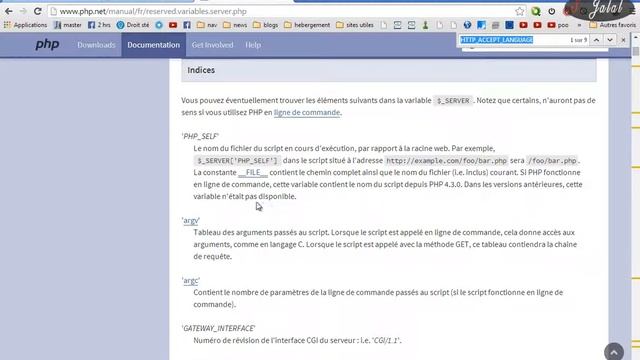Click the green Q extension icon
Viewport: 640px width, 360px height.
point(536,11)
